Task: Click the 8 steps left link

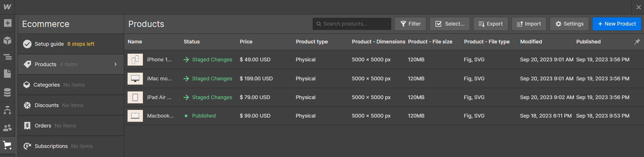Action: pyautogui.click(x=81, y=44)
